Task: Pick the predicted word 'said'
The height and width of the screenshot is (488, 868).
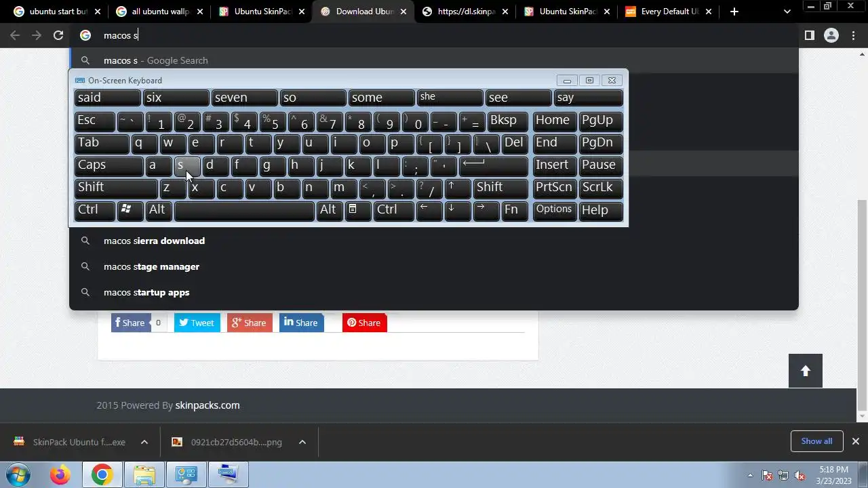Action: click(107, 98)
